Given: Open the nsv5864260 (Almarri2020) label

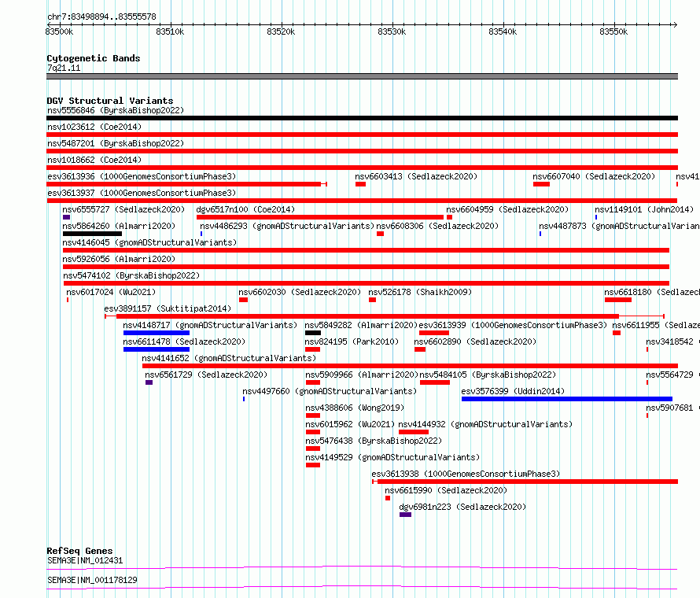Looking at the screenshot, I should [119, 226].
